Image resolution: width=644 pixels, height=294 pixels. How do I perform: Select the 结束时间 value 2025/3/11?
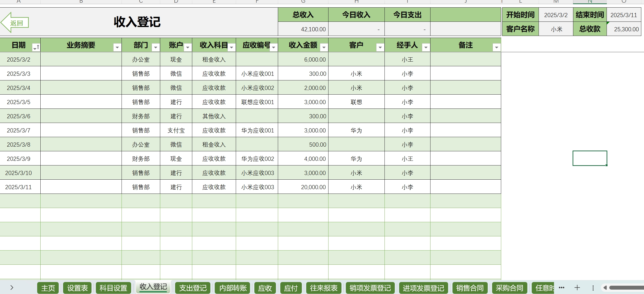[x=623, y=15]
